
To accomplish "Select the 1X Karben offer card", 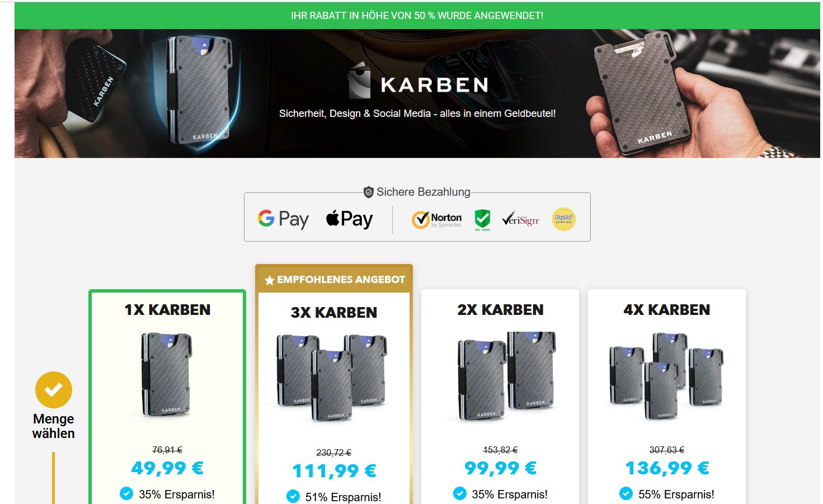I will tap(167, 397).
